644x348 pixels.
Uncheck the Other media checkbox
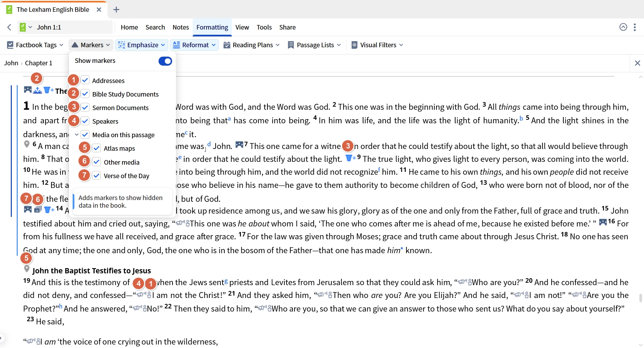click(x=97, y=162)
